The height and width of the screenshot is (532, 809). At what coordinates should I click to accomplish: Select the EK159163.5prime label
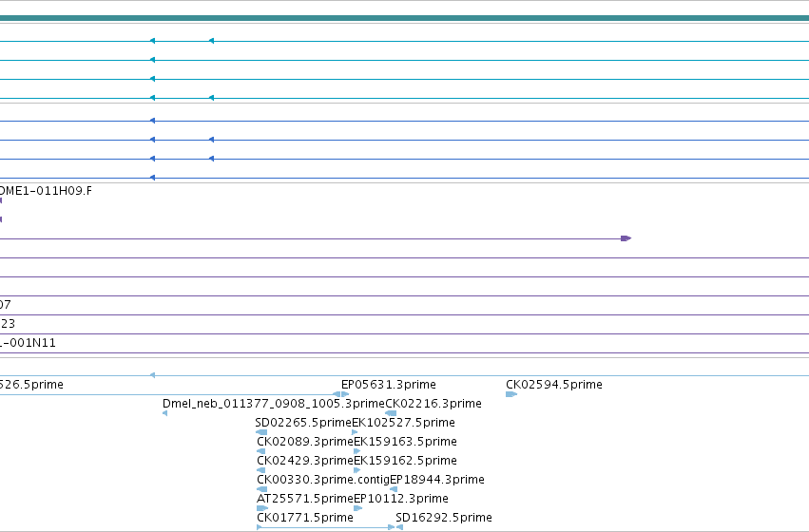(x=405, y=442)
